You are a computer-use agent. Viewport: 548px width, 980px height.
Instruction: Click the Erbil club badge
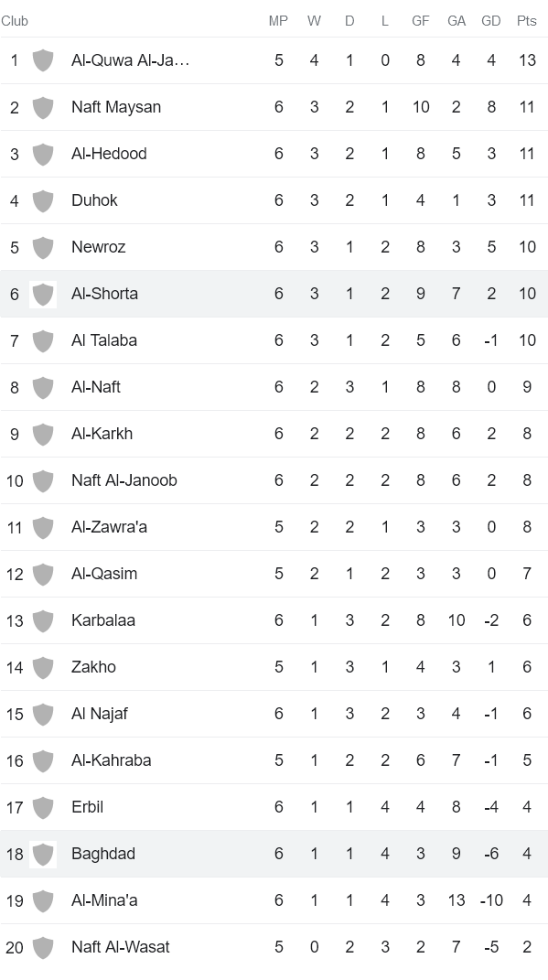pyautogui.click(x=42, y=807)
